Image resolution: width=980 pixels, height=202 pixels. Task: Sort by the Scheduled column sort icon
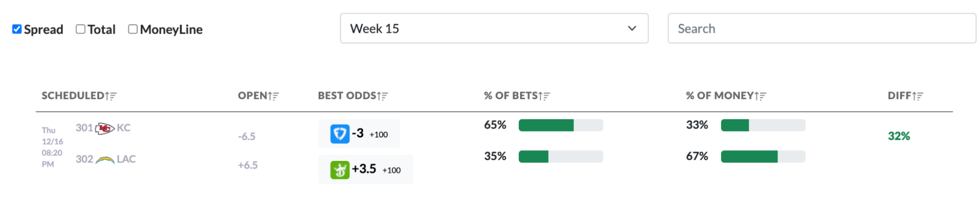(111, 96)
